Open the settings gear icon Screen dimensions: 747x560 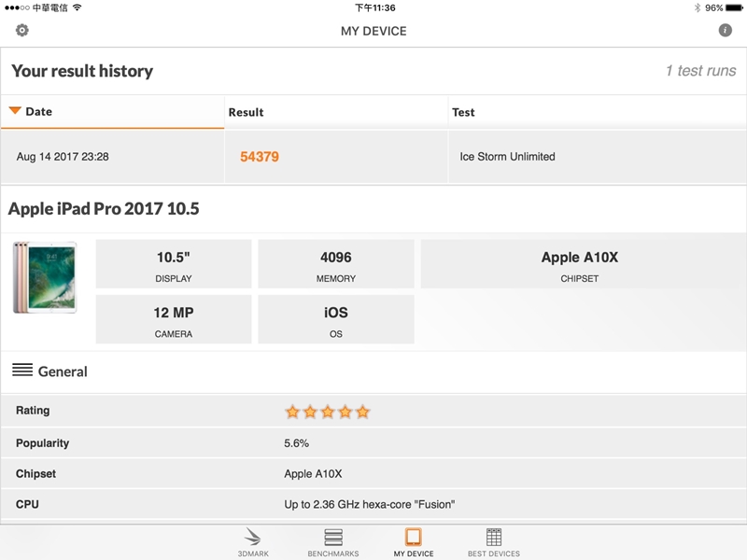click(x=22, y=31)
